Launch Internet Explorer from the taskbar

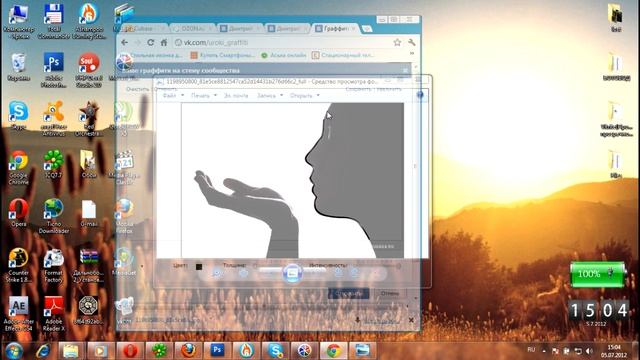coord(42,351)
